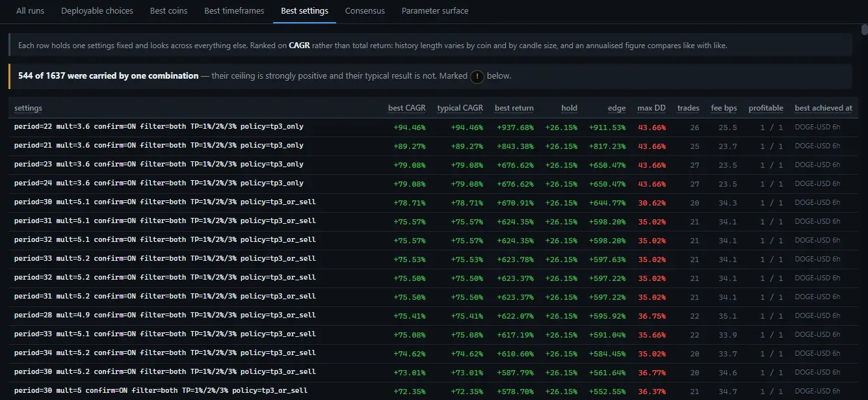868x400 pixels.
Task: Click the period=31 mult=5.2 settings row
Action: (x=433, y=297)
